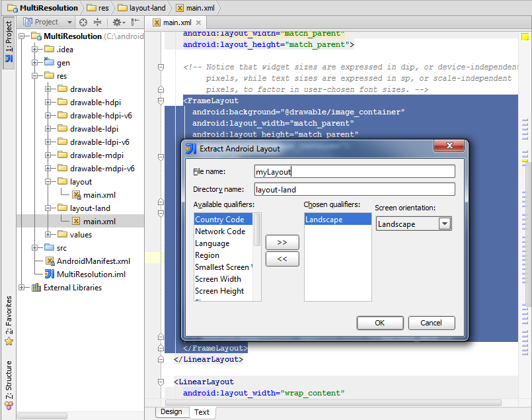Select AndroidManifest.xml file icon
Image resolution: width=532 pixels, height=420 pixels.
coord(50,261)
